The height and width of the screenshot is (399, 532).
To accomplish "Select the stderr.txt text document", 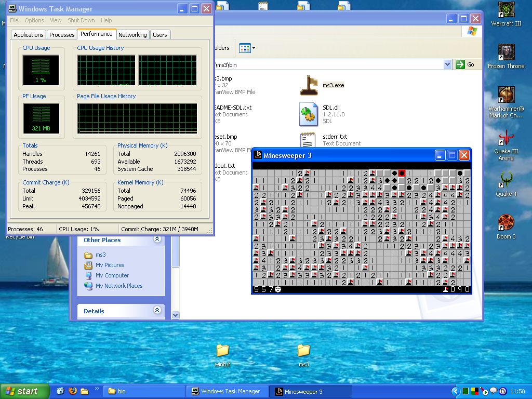I will (x=309, y=139).
